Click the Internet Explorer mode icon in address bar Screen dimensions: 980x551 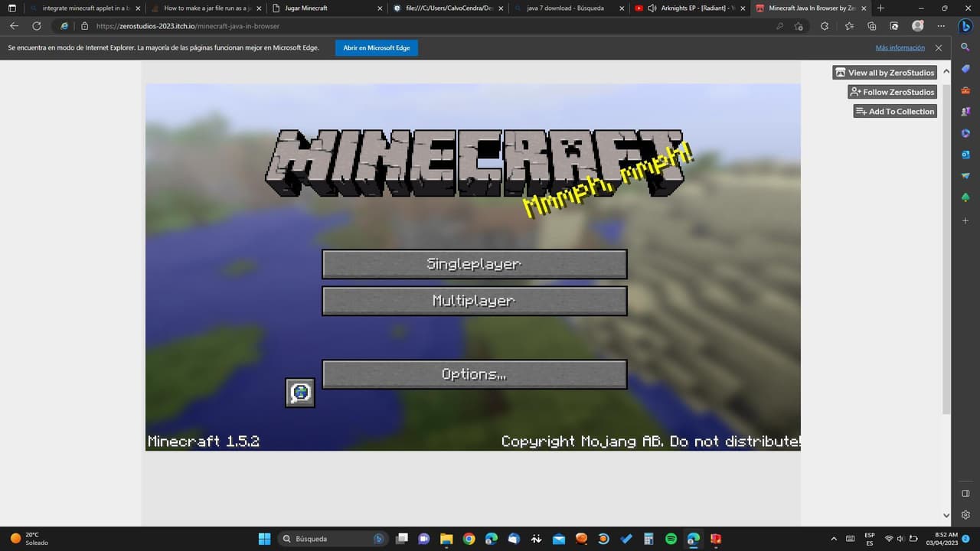64,26
